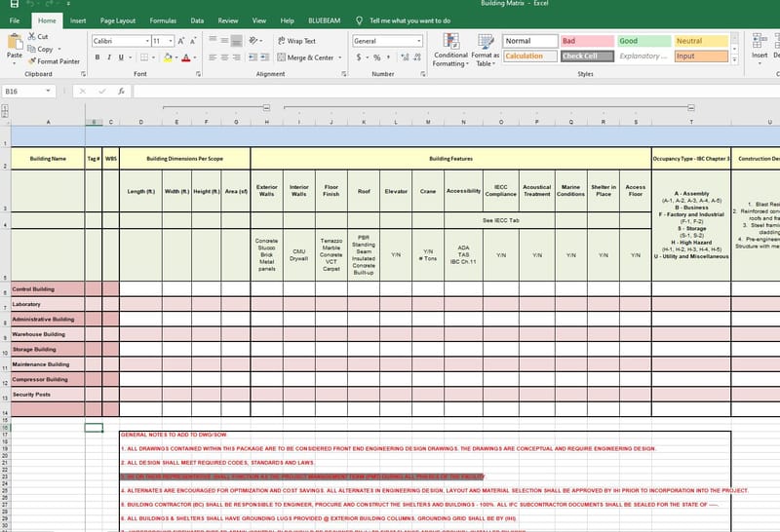Apply the Check Cell style

pyautogui.click(x=586, y=57)
